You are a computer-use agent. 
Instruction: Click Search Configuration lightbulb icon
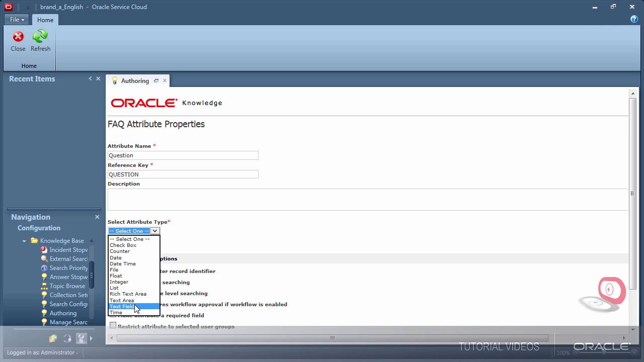[x=44, y=304]
